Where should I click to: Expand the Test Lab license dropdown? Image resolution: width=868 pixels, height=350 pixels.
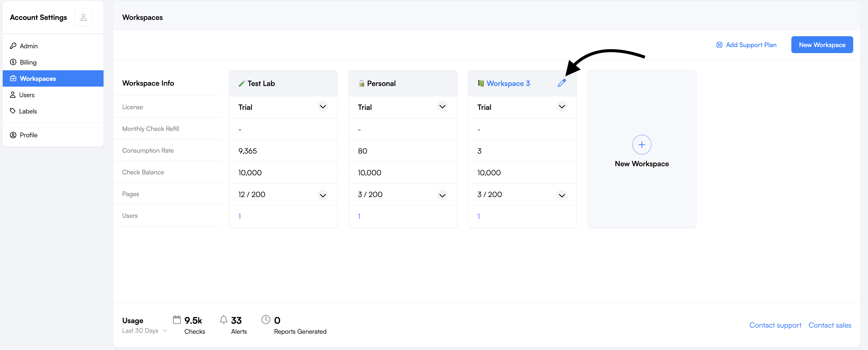pos(323,107)
